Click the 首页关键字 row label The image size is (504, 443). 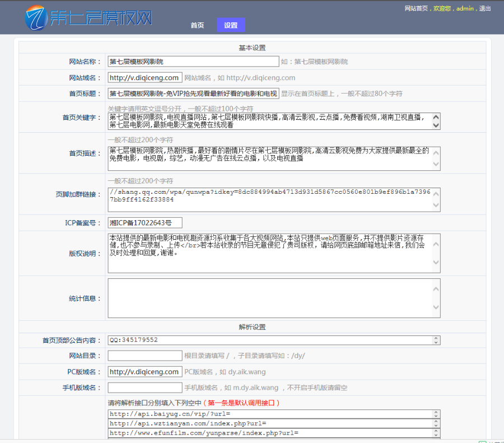pyautogui.click(x=82, y=118)
